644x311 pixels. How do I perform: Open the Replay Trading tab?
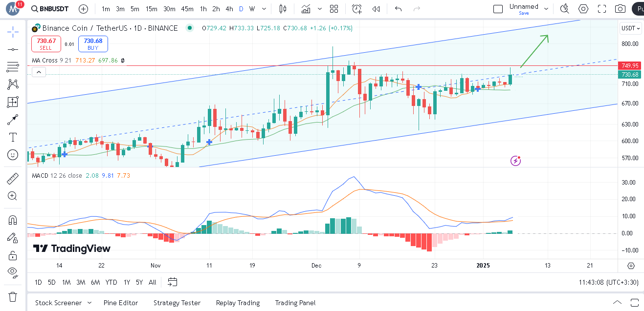pyautogui.click(x=238, y=303)
